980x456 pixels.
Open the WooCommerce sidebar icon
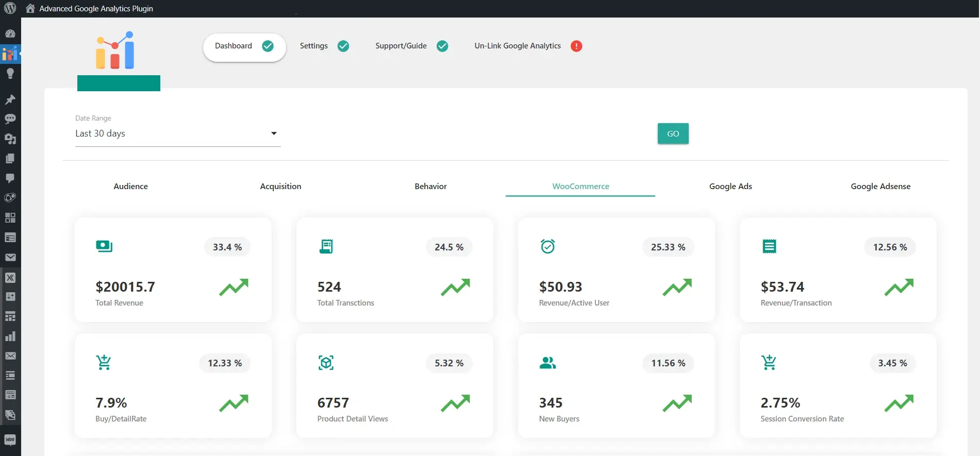tap(10, 440)
